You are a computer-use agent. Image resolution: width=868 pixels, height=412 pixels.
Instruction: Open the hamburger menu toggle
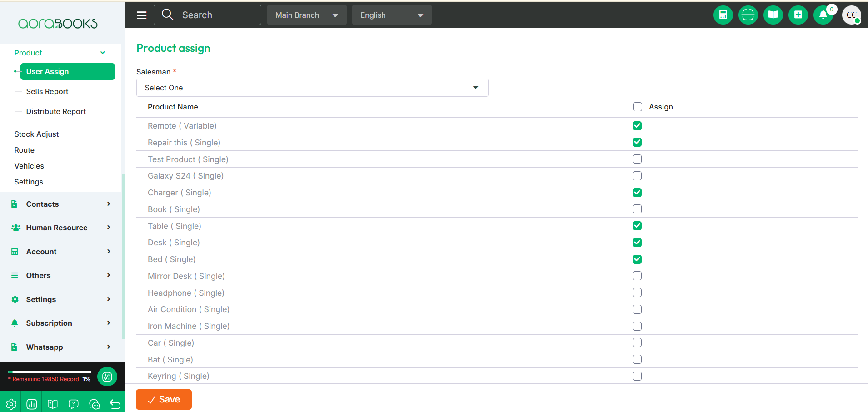click(142, 15)
